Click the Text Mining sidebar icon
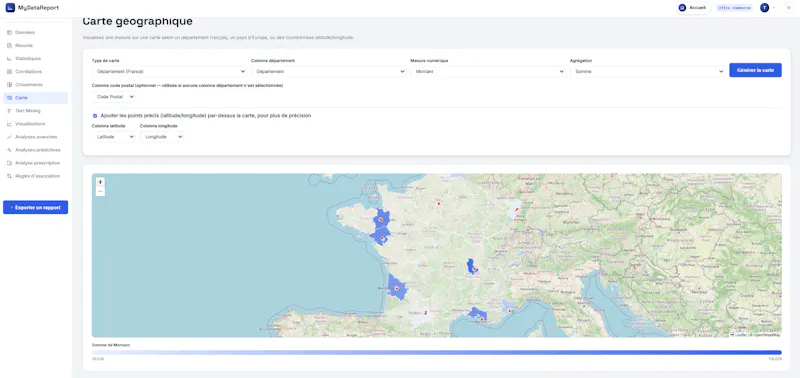Viewport: 800px width, 378px height. click(x=9, y=111)
